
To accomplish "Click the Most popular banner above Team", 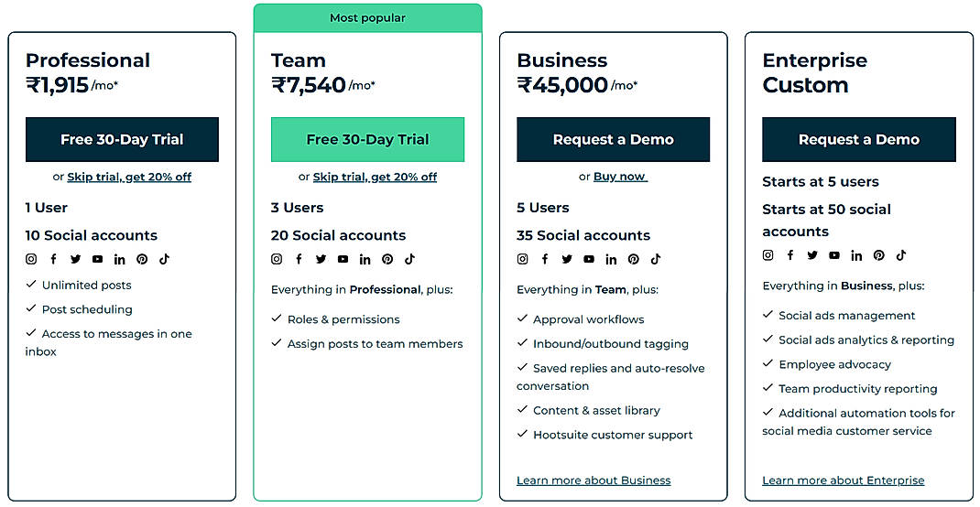I will click(x=367, y=18).
